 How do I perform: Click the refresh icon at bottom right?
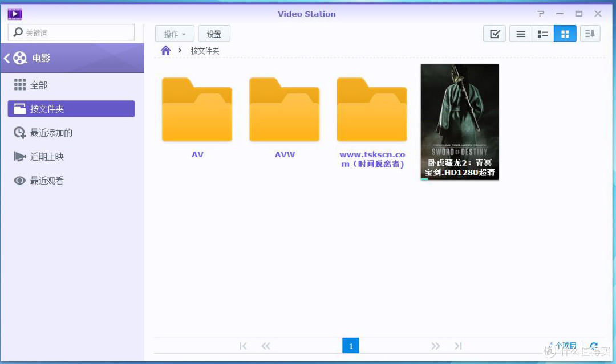(594, 346)
